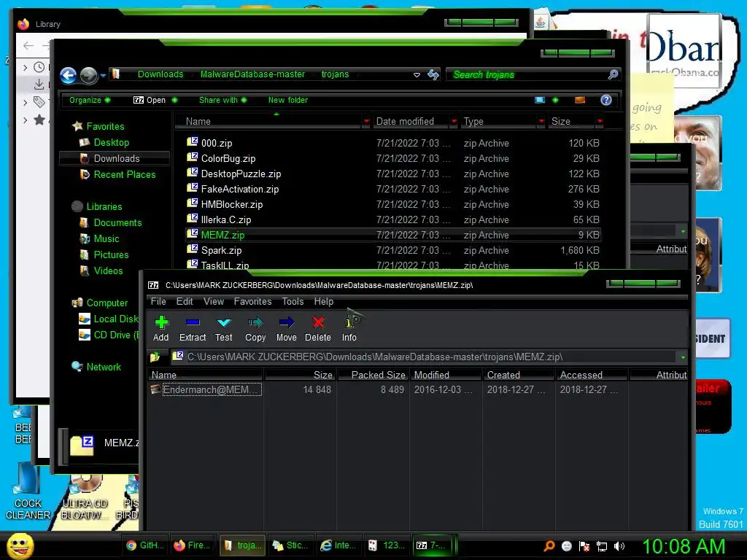Open the Organize dropdown in Explorer
This screenshot has width=747, height=560.
(90, 100)
